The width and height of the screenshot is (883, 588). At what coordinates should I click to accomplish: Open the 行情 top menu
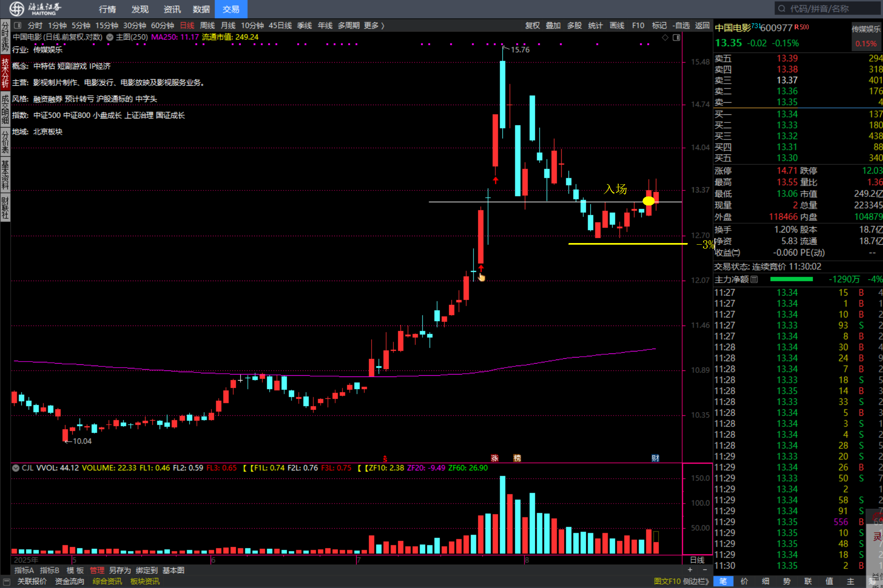pyautogui.click(x=107, y=9)
